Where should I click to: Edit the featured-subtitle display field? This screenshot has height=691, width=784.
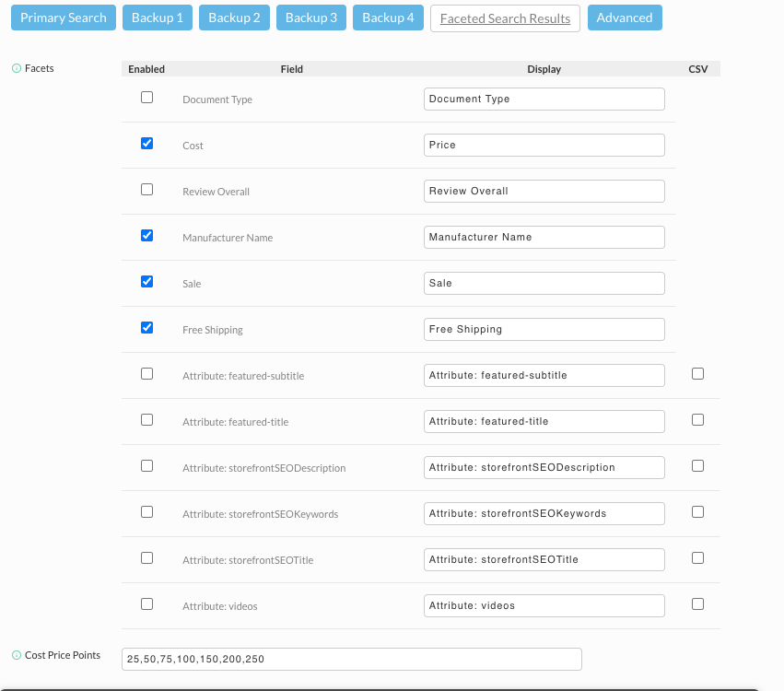point(544,376)
